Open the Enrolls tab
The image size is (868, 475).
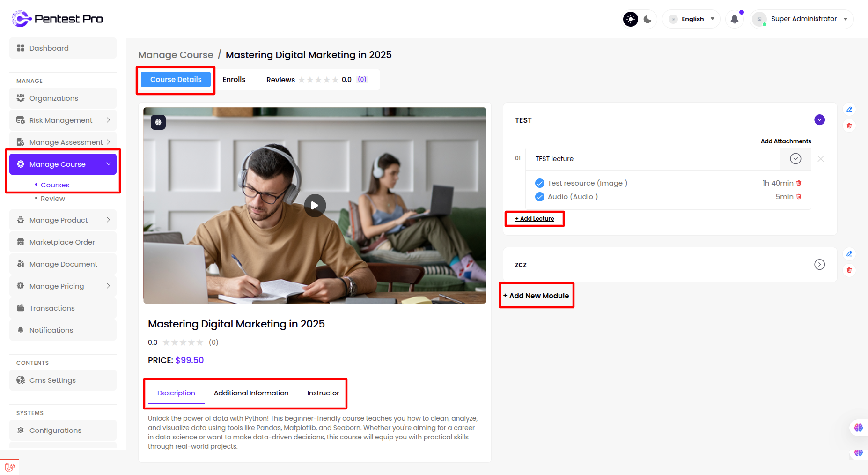(x=234, y=80)
